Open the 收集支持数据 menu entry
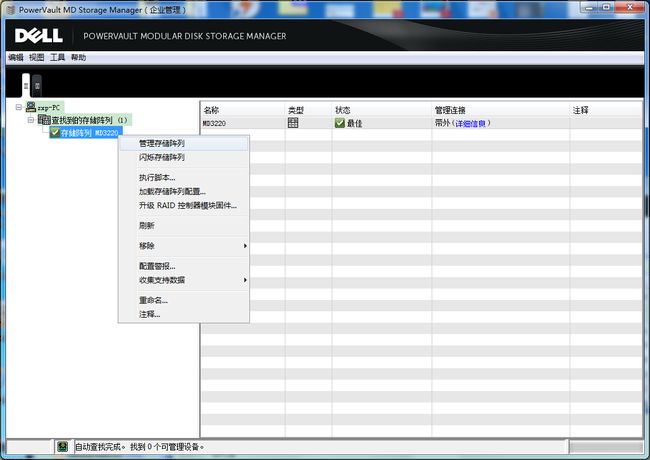Screen dimensions: 650x460 coord(184,280)
